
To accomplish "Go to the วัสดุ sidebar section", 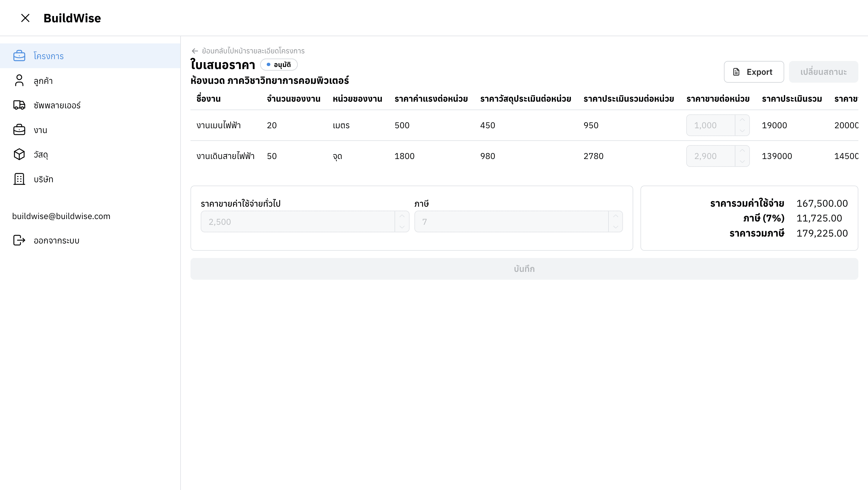I will 40,155.
